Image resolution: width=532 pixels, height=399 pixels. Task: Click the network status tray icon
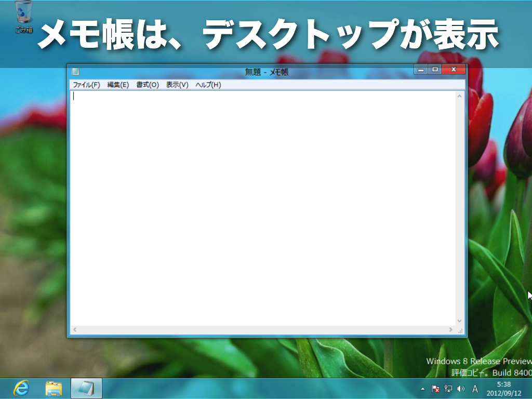pos(448,389)
